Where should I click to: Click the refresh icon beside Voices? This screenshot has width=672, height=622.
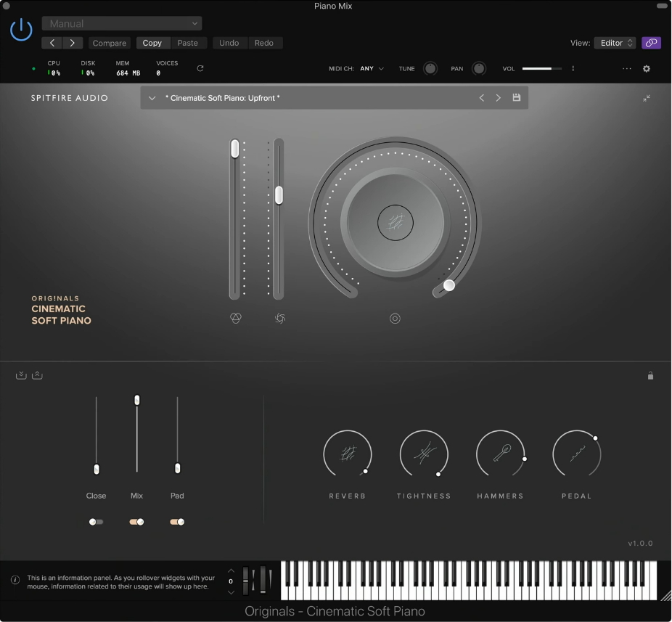tap(200, 69)
